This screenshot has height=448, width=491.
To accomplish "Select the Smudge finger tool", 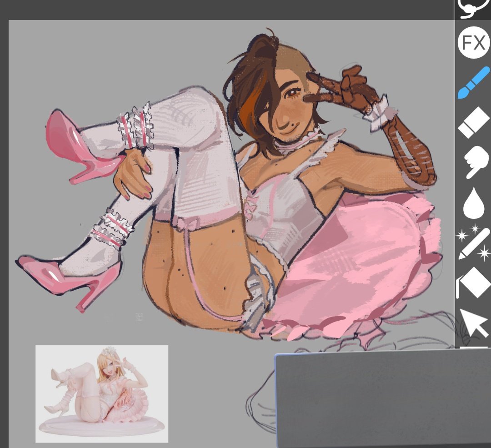I will coord(476,162).
